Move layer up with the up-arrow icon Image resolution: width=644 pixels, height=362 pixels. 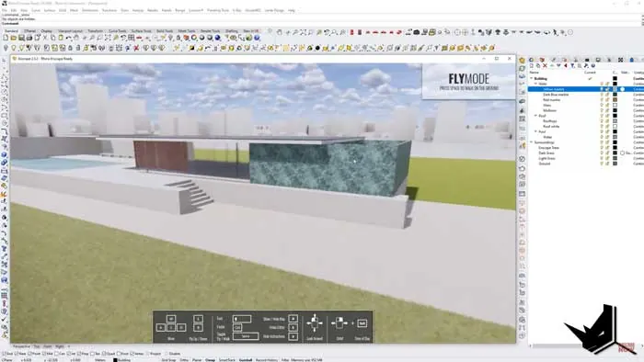coord(552,65)
